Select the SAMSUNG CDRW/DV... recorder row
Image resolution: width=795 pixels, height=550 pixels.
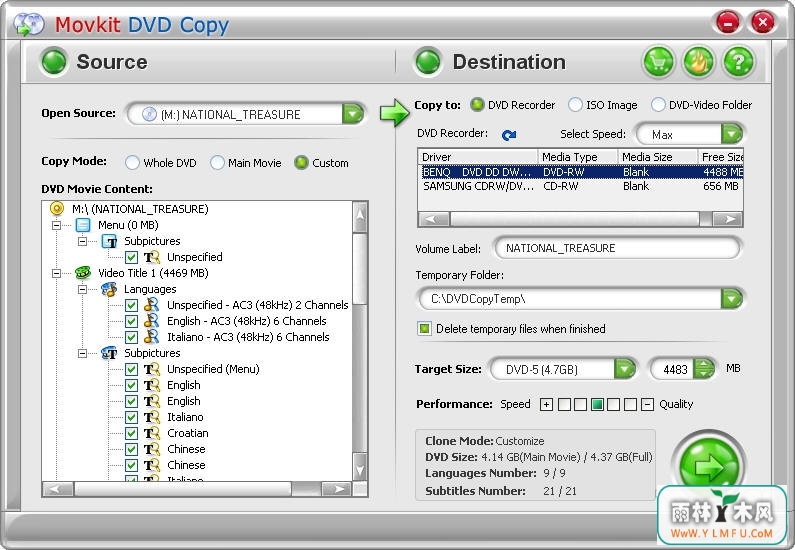tap(581, 186)
